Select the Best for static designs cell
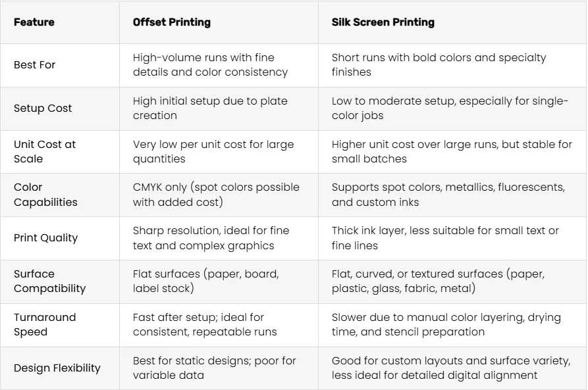The image size is (588, 390). (214, 368)
